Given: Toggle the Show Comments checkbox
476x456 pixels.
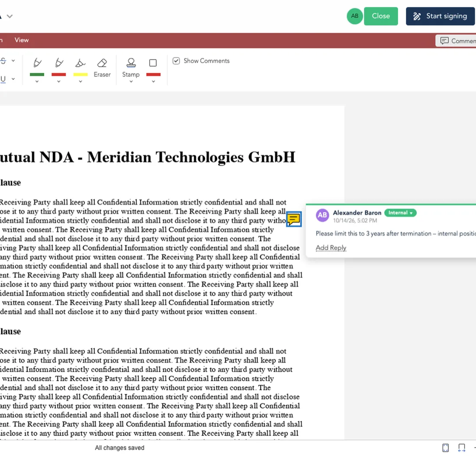Looking at the screenshot, I should click(x=176, y=61).
